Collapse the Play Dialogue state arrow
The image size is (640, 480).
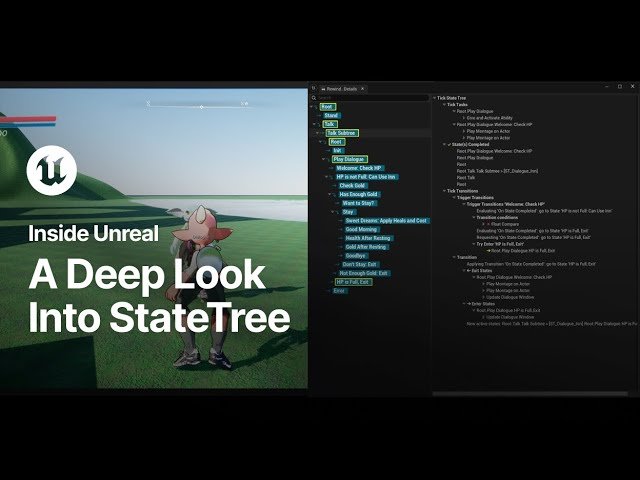(324, 159)
